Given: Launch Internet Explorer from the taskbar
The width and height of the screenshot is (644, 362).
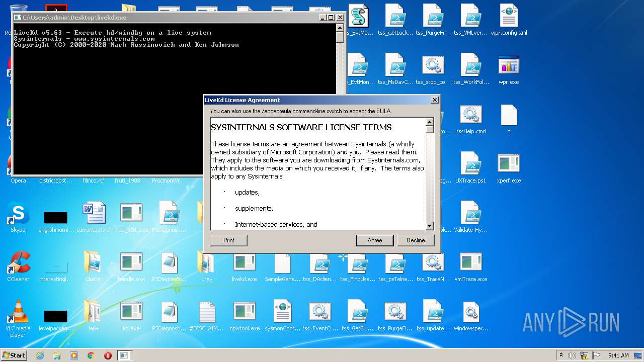Looking at the screenshot, I should tap(40, 355).
